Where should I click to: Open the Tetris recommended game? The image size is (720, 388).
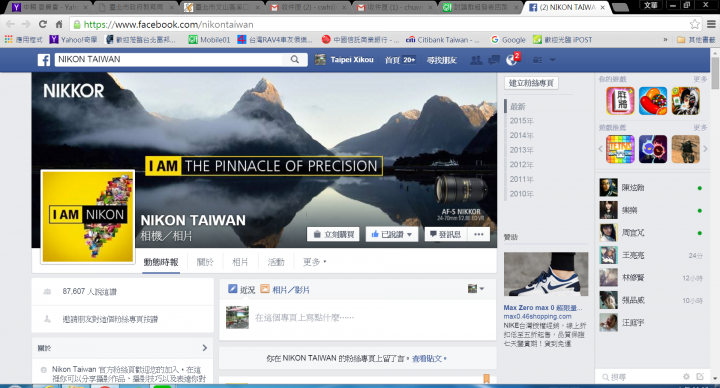click(620, 149)
